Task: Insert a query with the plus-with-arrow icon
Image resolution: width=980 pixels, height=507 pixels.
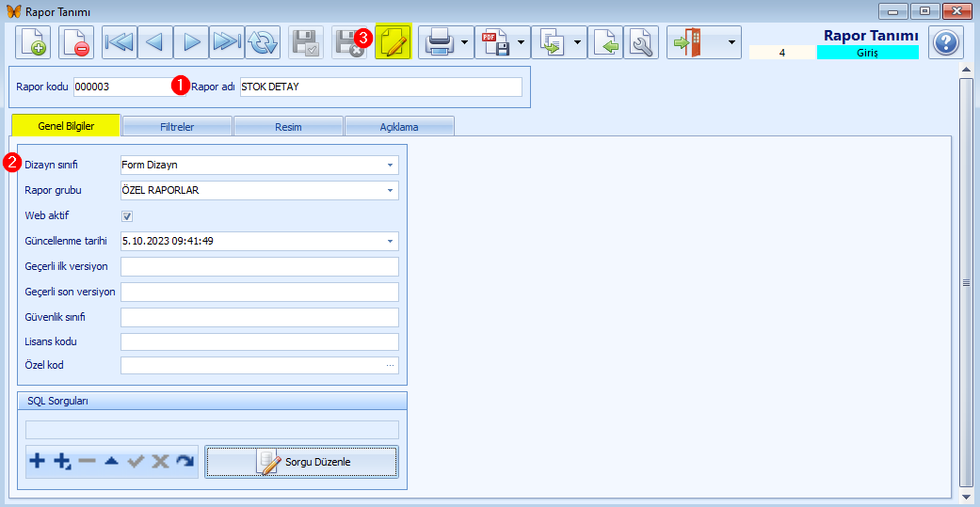Action: click(x=62, y=462)
